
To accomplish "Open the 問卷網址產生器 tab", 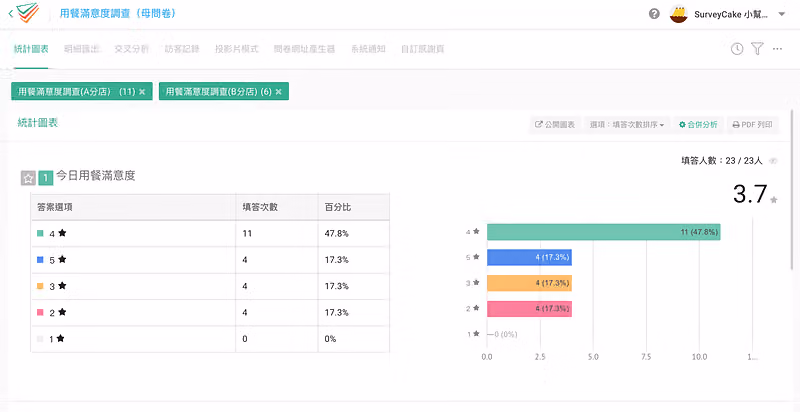I will click(305, 49).
